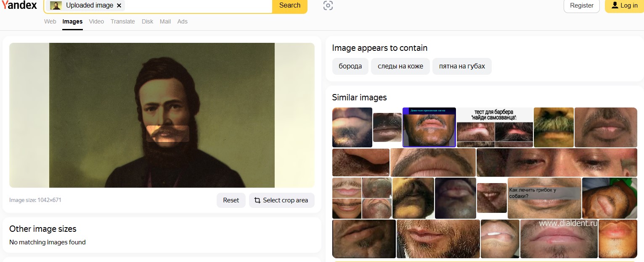Select the Images tab

(72, 22)
